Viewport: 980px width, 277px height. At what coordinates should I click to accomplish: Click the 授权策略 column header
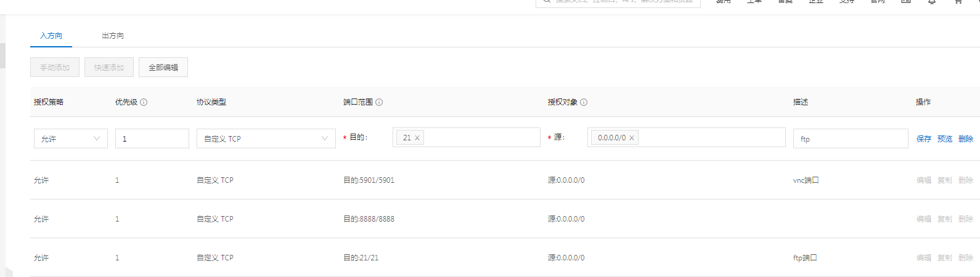tap(49, 102)
